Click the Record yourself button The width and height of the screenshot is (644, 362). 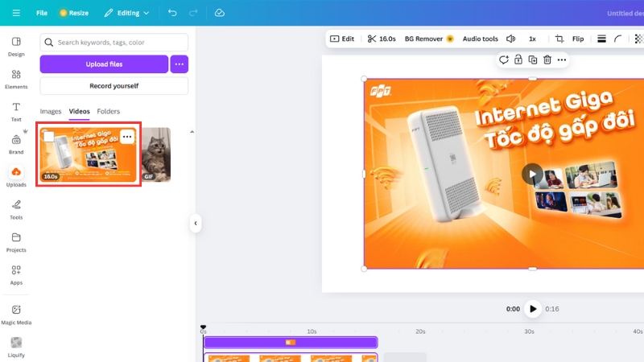pyautogui.click(x=114, y=86)
